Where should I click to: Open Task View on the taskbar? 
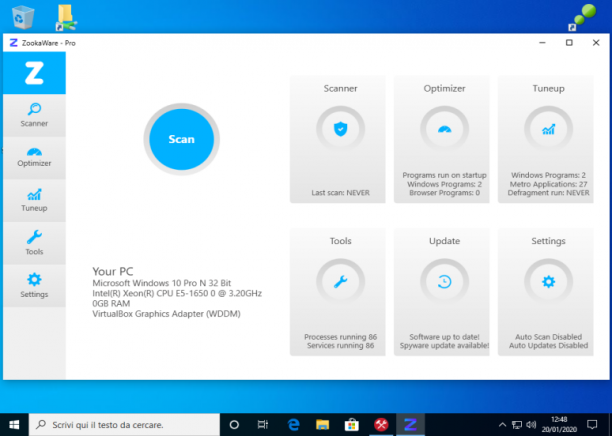263,425
